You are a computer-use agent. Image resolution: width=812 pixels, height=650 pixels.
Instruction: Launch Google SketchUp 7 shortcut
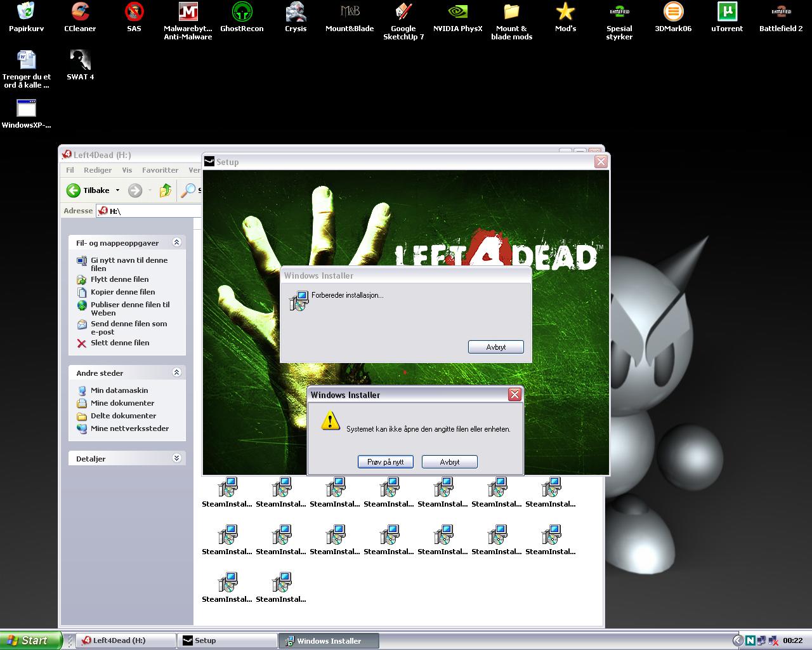pyautogui.click(x=403, y=21)
